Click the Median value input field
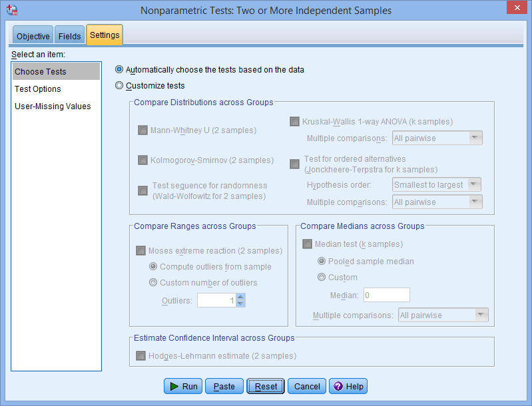 point(387,295)
